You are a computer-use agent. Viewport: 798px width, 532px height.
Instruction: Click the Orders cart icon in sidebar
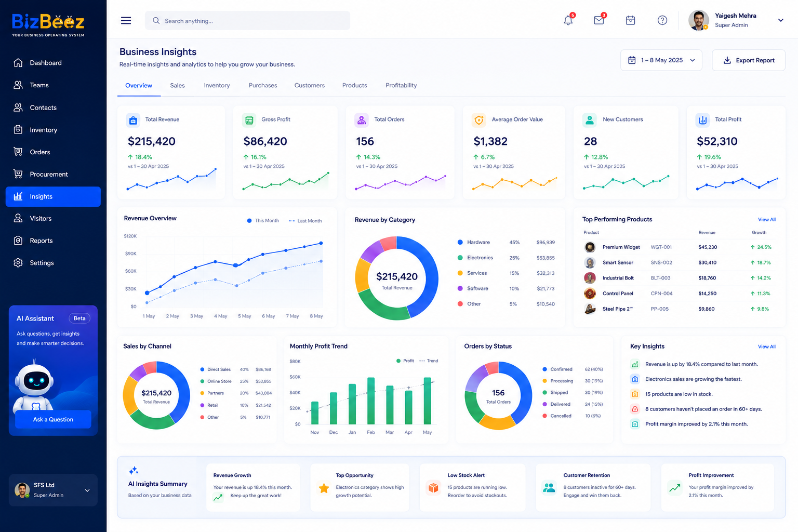click(x=18, y=152)
